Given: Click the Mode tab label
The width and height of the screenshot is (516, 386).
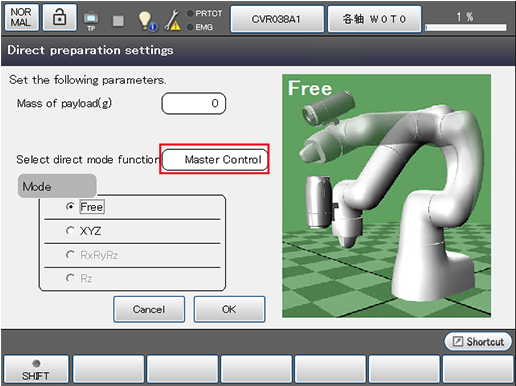Looking at the screenshot, I should point(57,186).
